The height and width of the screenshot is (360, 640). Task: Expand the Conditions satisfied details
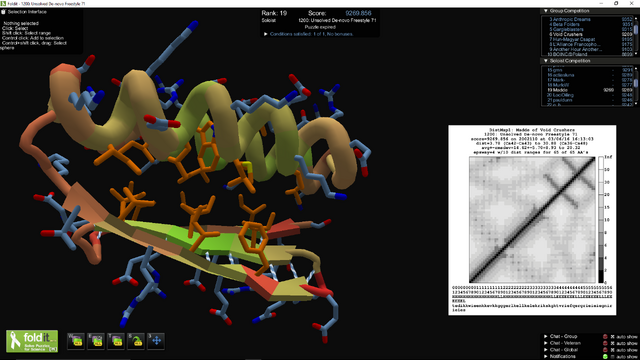click(266, 34)
